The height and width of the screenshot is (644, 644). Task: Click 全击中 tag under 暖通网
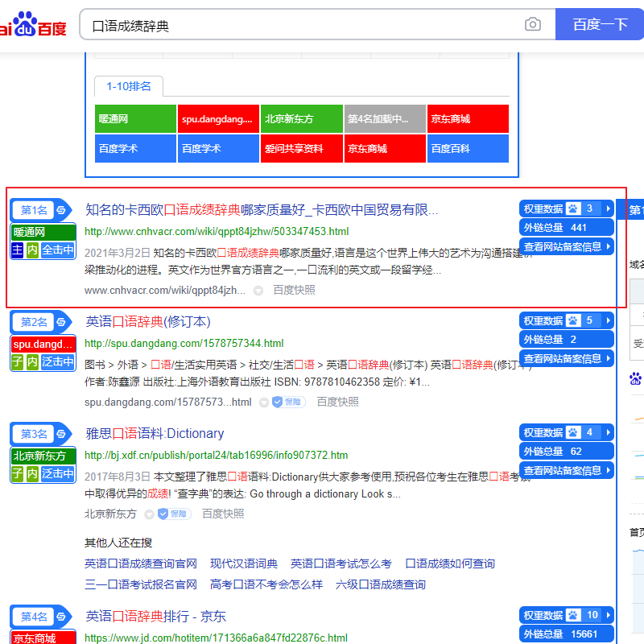pyautogui.click(x=58, y=250)
